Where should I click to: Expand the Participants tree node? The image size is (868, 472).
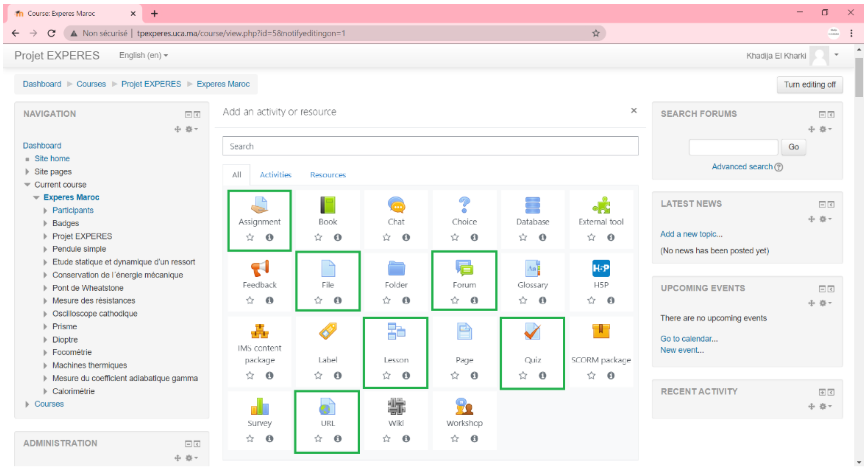point(45,211)
